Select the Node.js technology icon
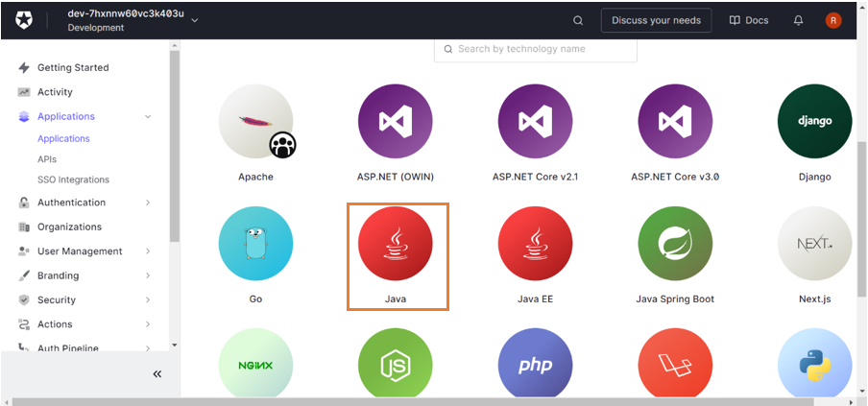This screenshot has height=406, width=868. [396, 366]
